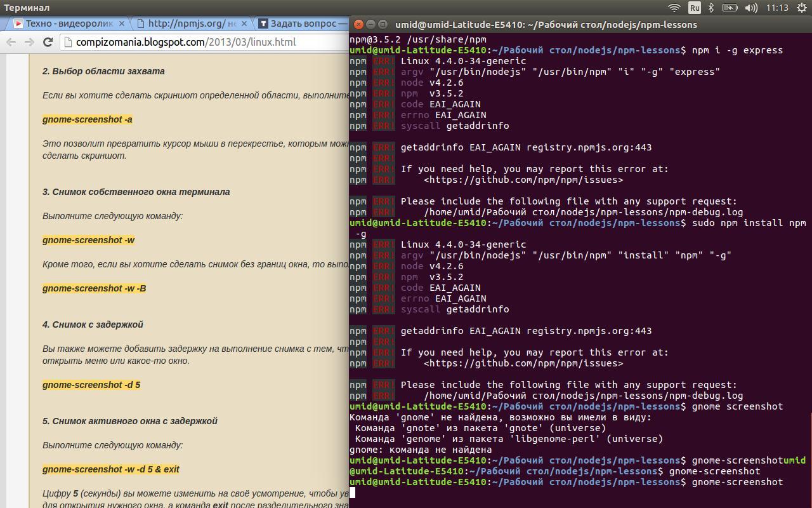Switch to the Задать вопрос tab
Screen dimensions: 812x508
(303, 23)
